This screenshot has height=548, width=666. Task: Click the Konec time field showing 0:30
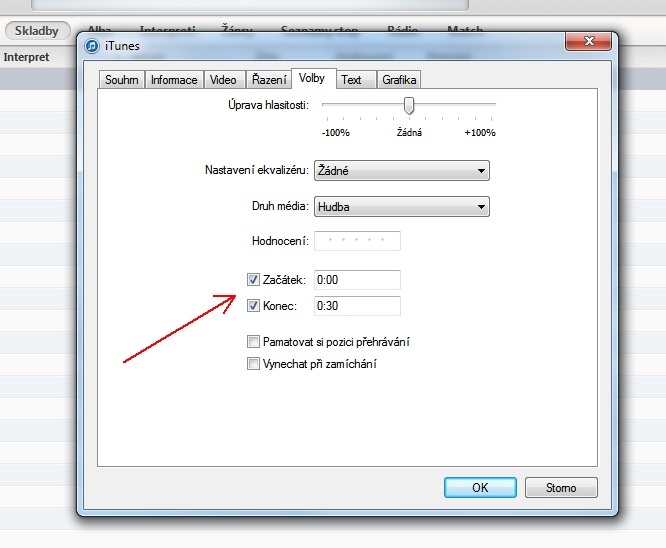click(x=357, y=306)
